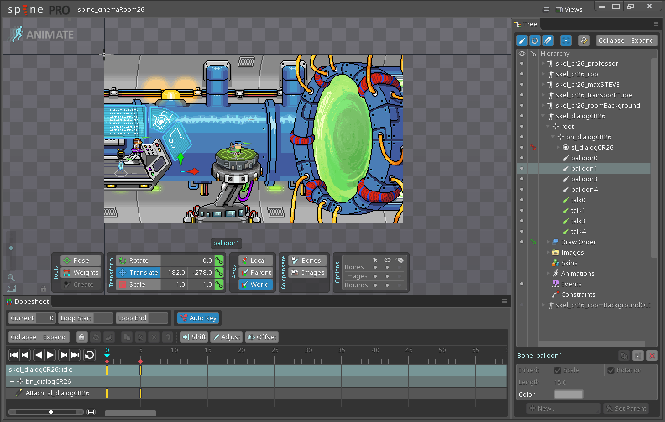
Task: Click the Set Parent button
Action: click(x=626, y=408)
